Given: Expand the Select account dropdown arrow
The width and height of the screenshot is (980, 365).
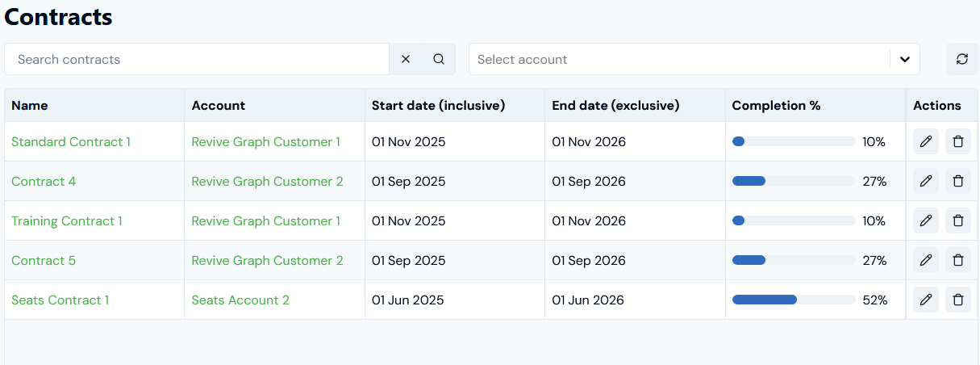Looking at the screenshot, I should tap(905, 59).
